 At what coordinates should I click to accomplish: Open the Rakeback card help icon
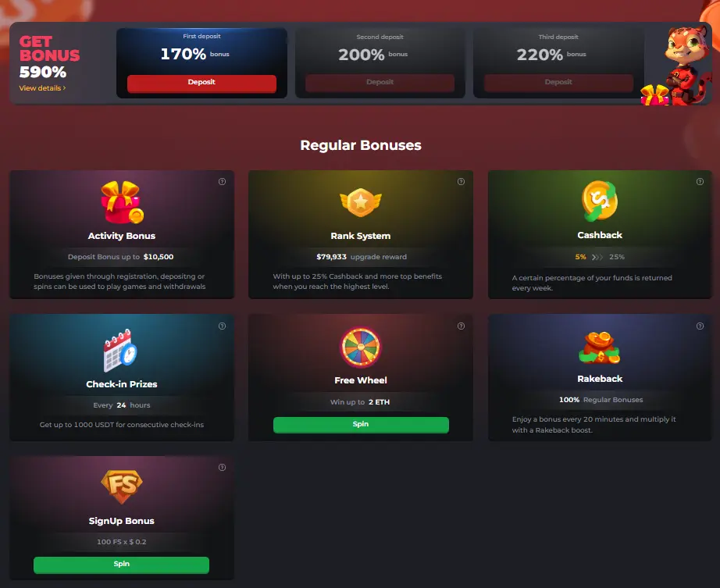pos(700,326)
